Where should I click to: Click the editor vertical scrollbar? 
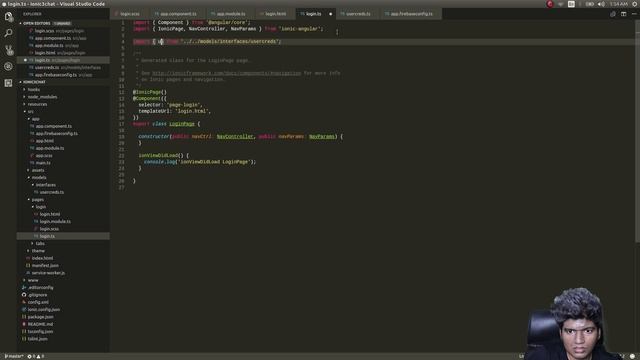(637, 131)
